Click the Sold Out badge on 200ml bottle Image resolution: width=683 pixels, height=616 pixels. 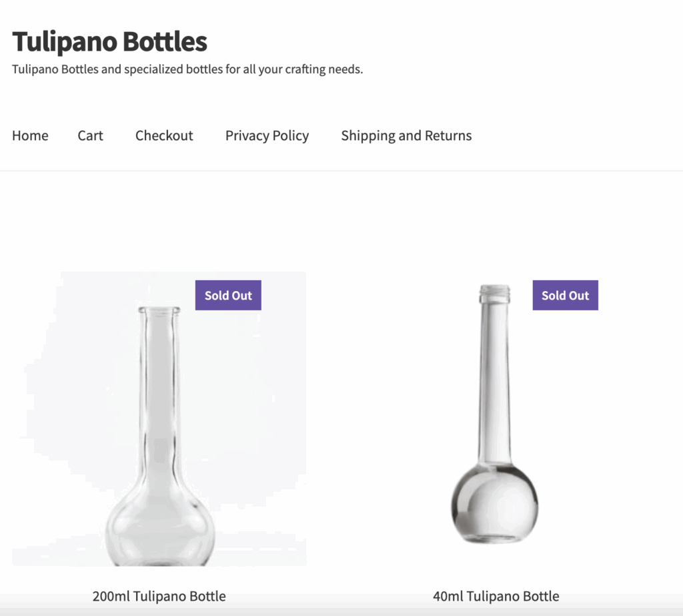tap(228, 296)
